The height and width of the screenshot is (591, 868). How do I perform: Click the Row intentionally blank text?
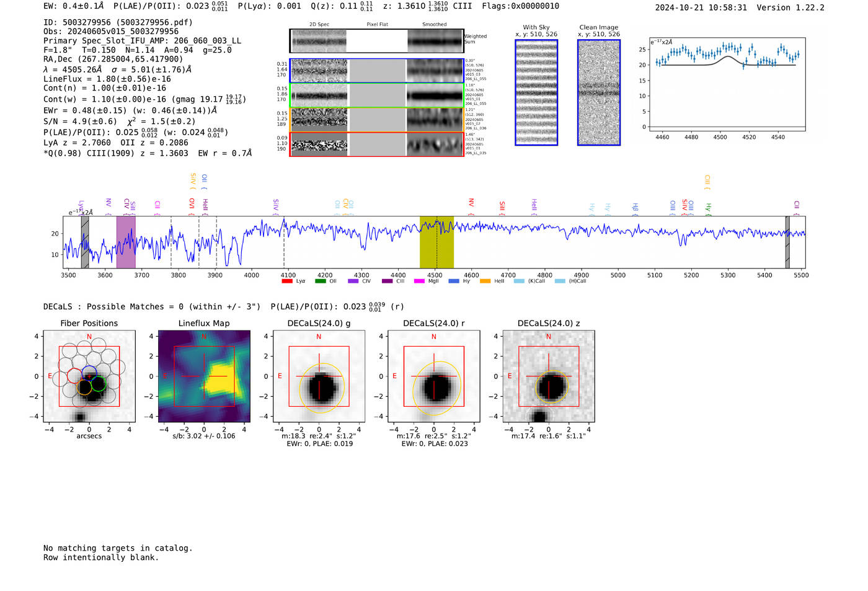(x=101, y=558)
